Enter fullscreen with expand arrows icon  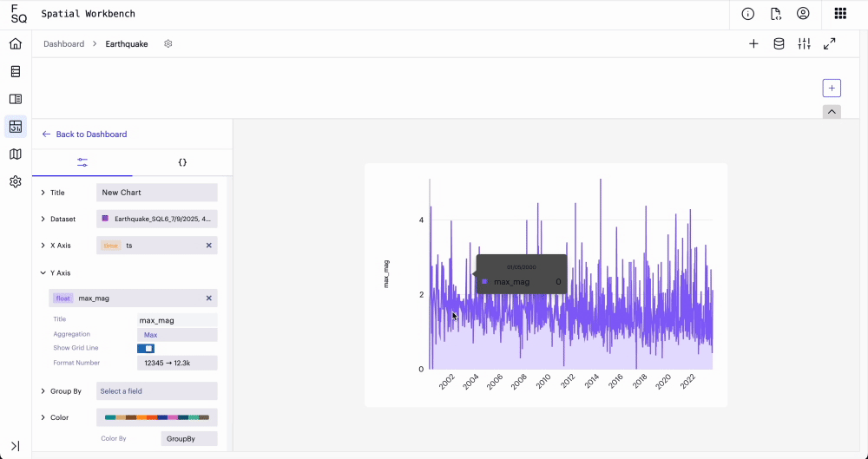[x=829, y=43]
